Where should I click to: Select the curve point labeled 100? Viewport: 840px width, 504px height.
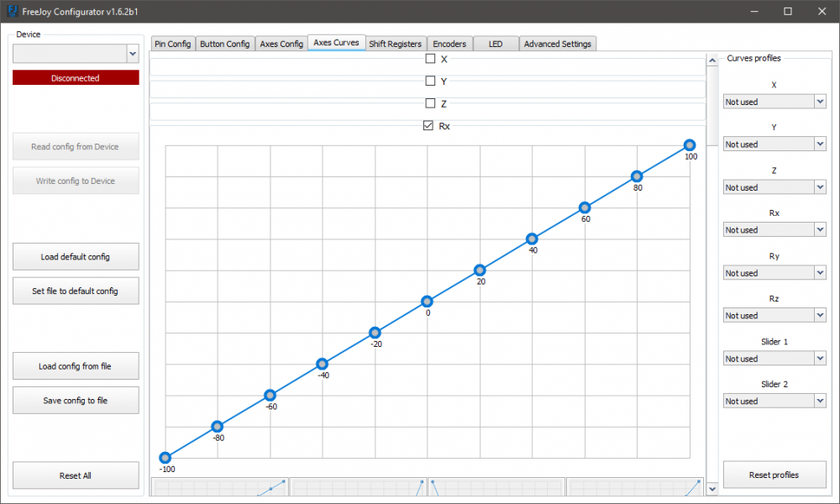click(690, 144)
